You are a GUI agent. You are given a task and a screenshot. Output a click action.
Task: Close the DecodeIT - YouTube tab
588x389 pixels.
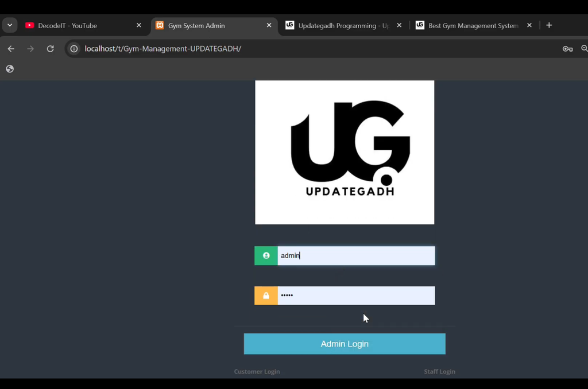pos(139,25)
